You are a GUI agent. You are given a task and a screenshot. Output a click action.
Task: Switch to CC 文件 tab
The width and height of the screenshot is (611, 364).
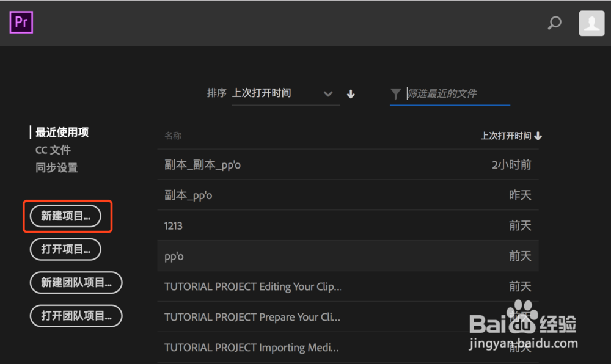tap(53, 150)
